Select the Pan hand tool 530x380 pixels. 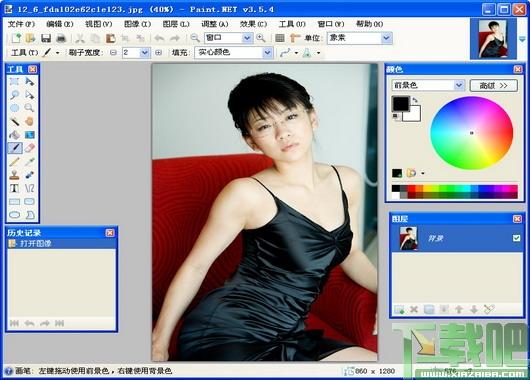click(x=30, y=122)
